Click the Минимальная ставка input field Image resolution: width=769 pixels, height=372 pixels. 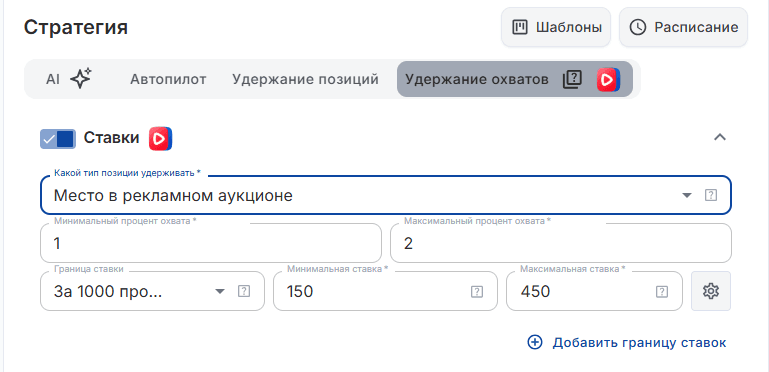click(385, 291)
